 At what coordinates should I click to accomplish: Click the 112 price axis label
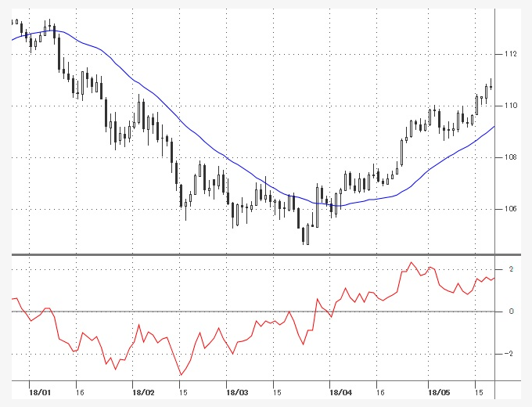(x=511, y=54)
